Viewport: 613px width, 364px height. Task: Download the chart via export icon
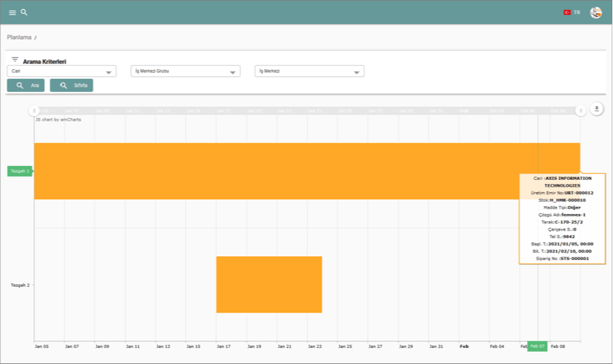(597, 109)
